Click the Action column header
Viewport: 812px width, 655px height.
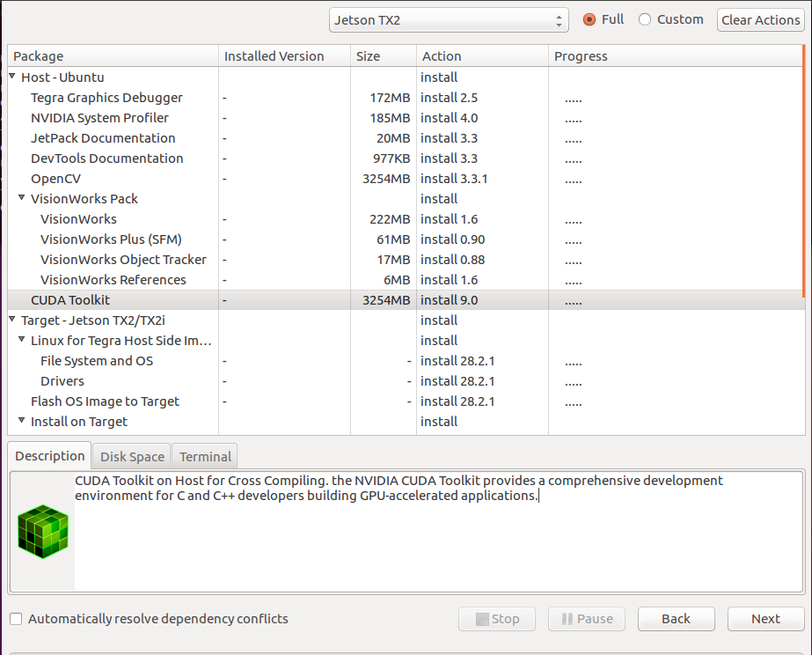pos(482,56)
